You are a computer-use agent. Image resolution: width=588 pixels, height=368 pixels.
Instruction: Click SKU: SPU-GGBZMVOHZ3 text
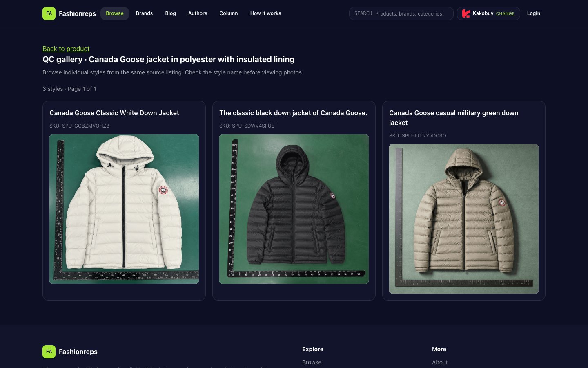79,126
